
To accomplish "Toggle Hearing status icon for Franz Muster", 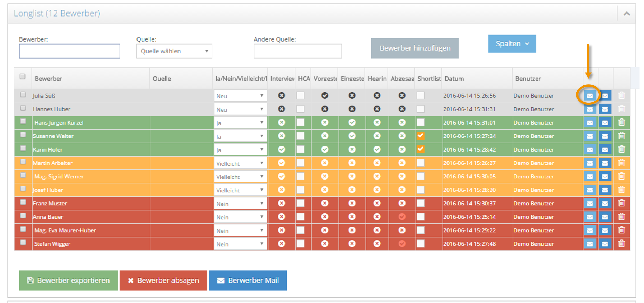I will point(377,203).
